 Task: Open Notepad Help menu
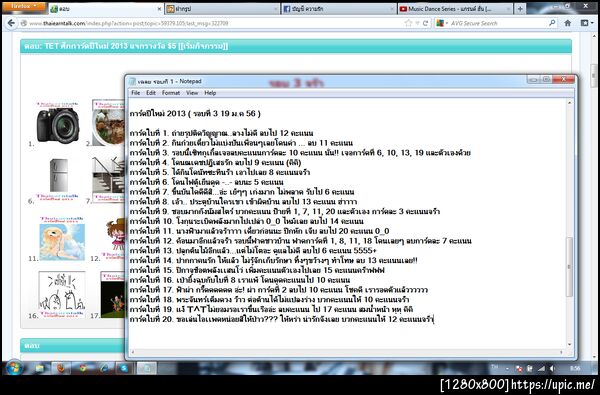(210, 93)
